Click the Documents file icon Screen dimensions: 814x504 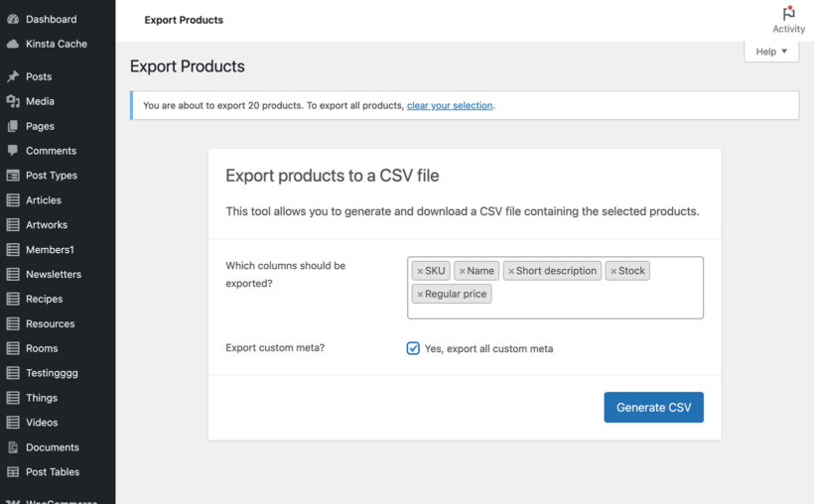pos(13,446)
